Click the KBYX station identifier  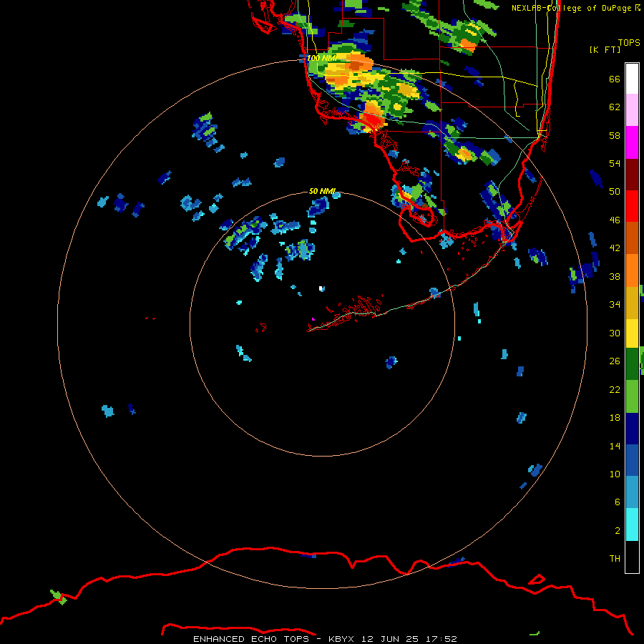tap(343, 639)
